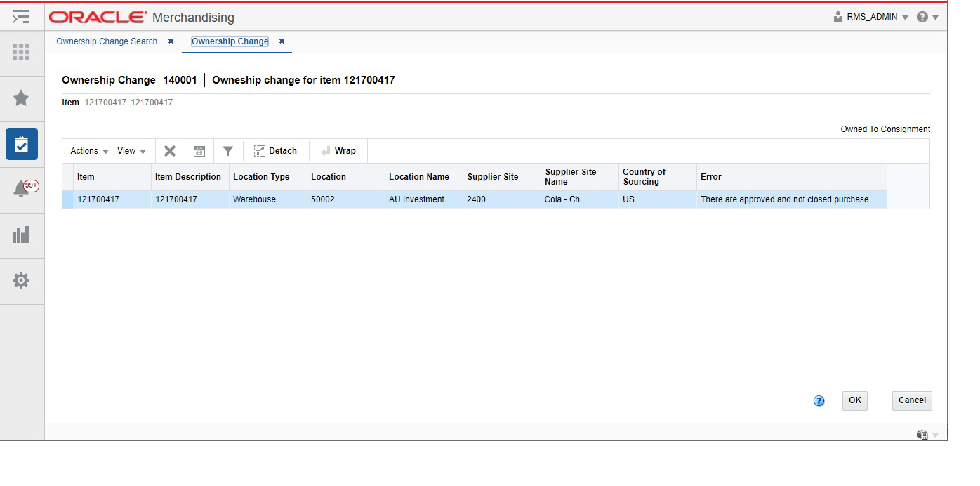Open Favorites star icon in sidebar

pyautogui.click(x=21, y=98)
